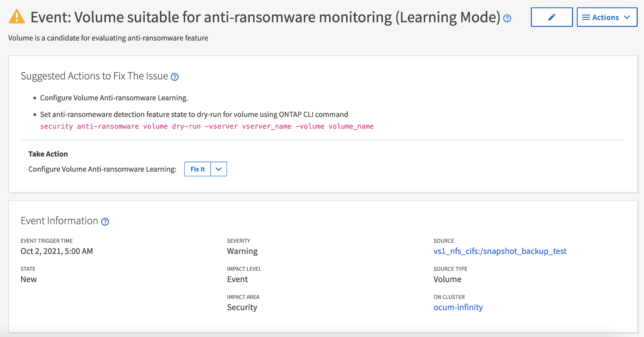
Task: Click the Event title heading text
Action: [x=265, y=17]
